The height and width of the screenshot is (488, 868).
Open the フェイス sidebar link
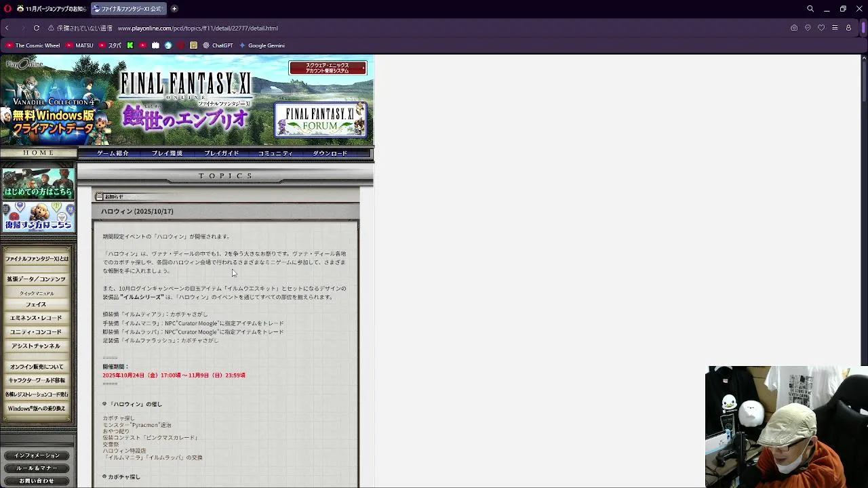click(36, 304)
